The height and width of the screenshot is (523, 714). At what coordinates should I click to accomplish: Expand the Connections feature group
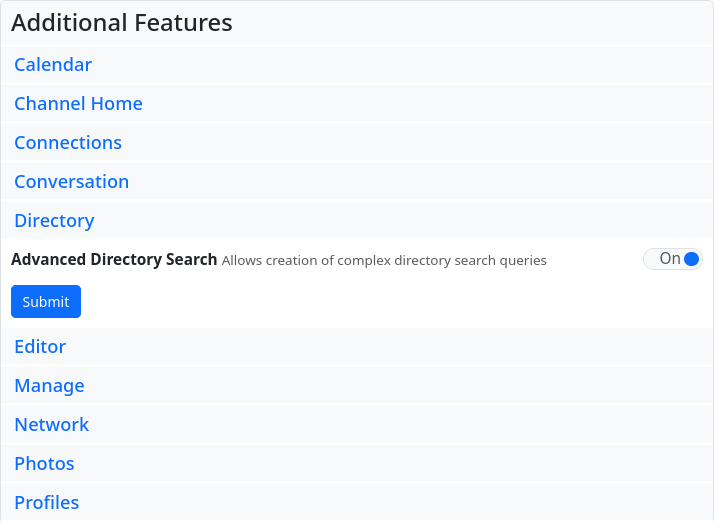coord(68,143)
